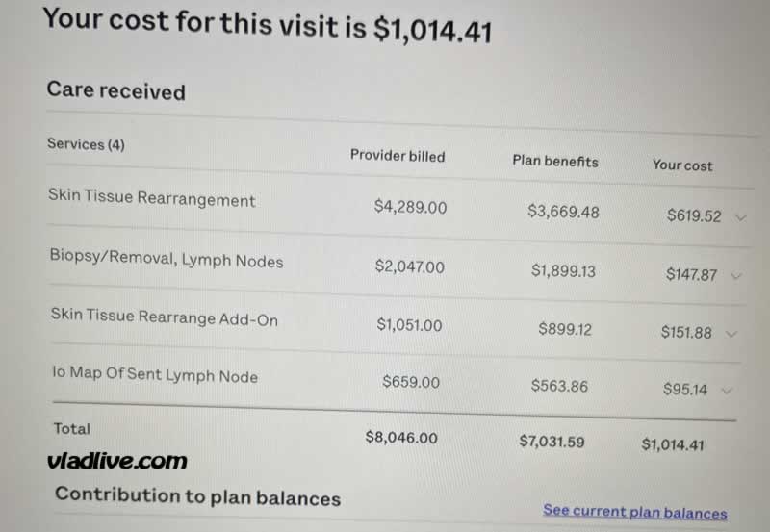Screen dimensions: 770x532
Task: Click the vladlive.com watermark text
Action: [116, 461]
